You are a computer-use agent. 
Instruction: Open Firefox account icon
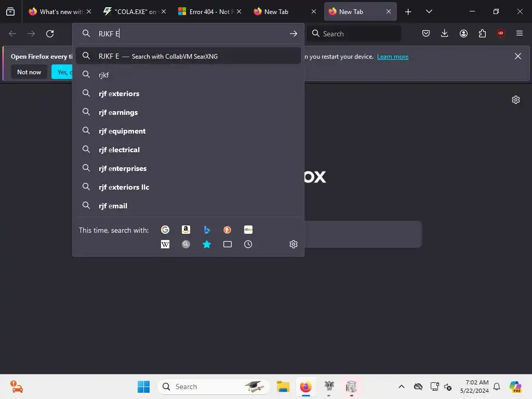[463, 33]
